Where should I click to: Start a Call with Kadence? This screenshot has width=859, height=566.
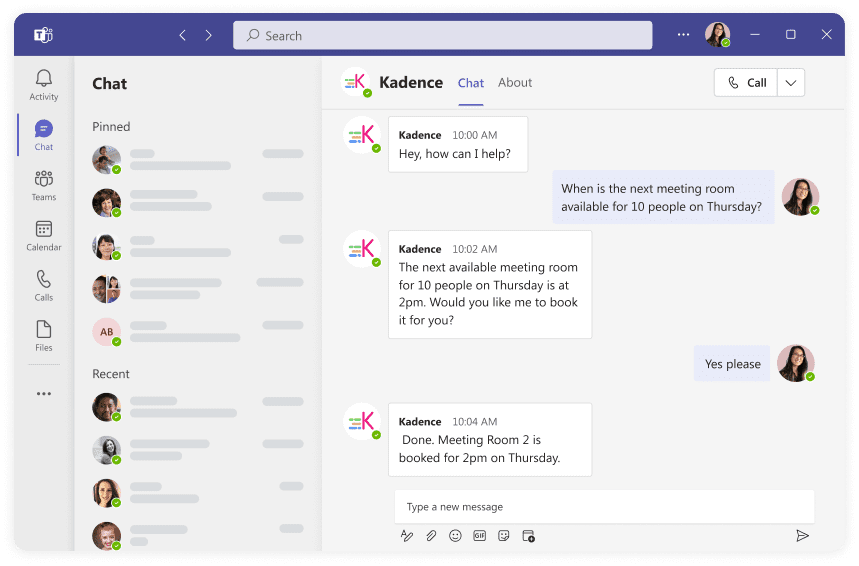tap(746, 83)
